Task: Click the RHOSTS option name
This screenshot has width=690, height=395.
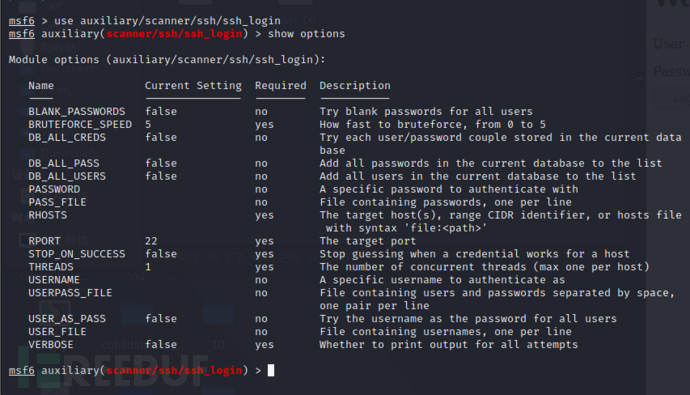Action: 48,215
